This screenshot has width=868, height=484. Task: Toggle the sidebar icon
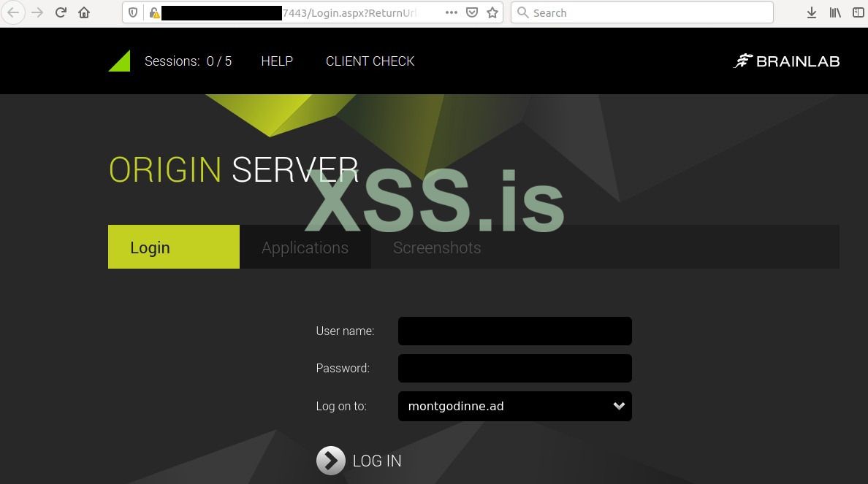[859, 12]
